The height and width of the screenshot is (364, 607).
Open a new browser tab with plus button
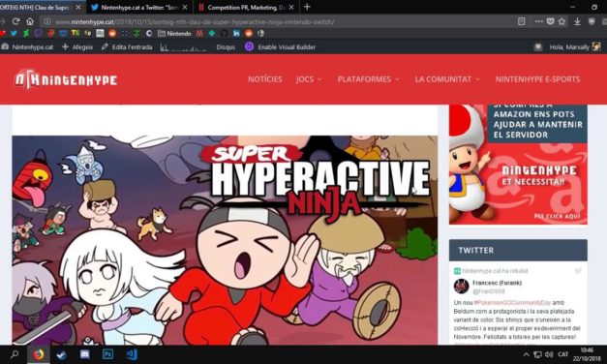coord(307,7)
